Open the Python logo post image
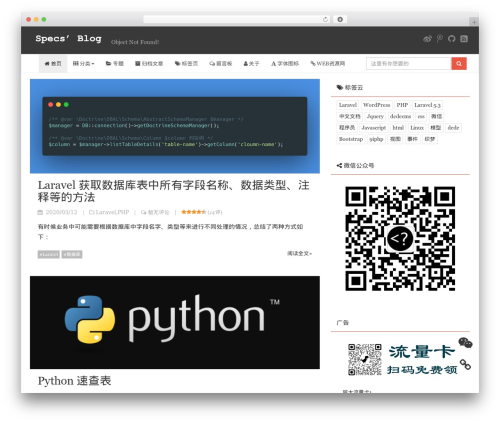 [x=175, y=322]
